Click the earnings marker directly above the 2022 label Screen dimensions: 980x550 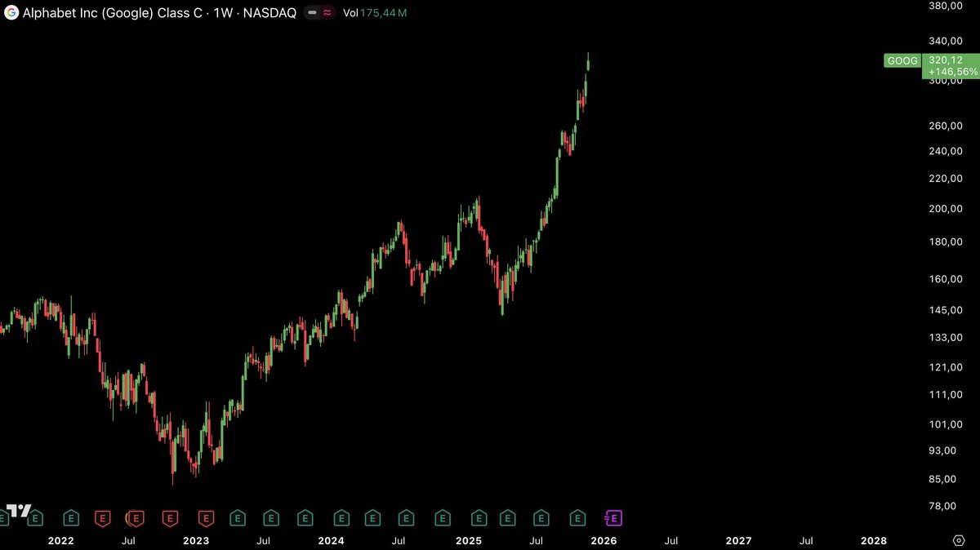click(x=72, y=517)
